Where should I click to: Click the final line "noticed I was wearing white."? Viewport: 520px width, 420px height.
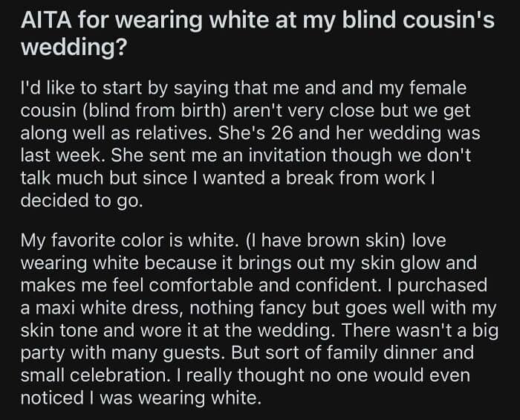tap(141, 398)
